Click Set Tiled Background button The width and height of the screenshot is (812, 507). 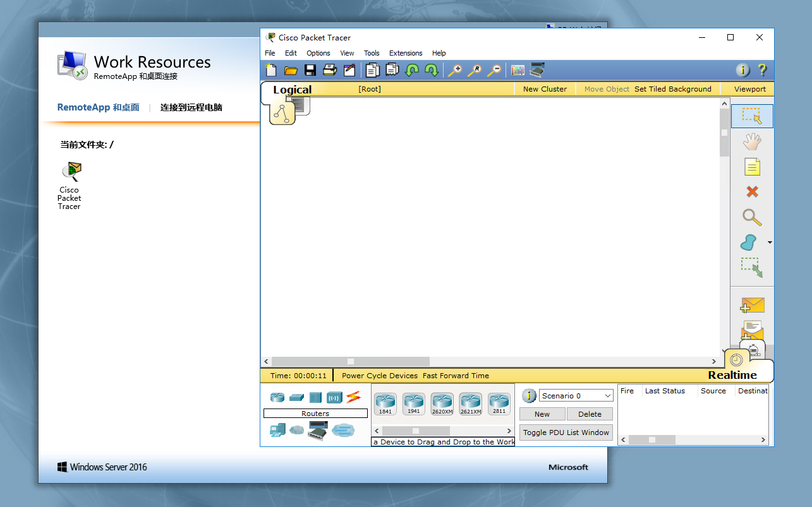point(673,89)
